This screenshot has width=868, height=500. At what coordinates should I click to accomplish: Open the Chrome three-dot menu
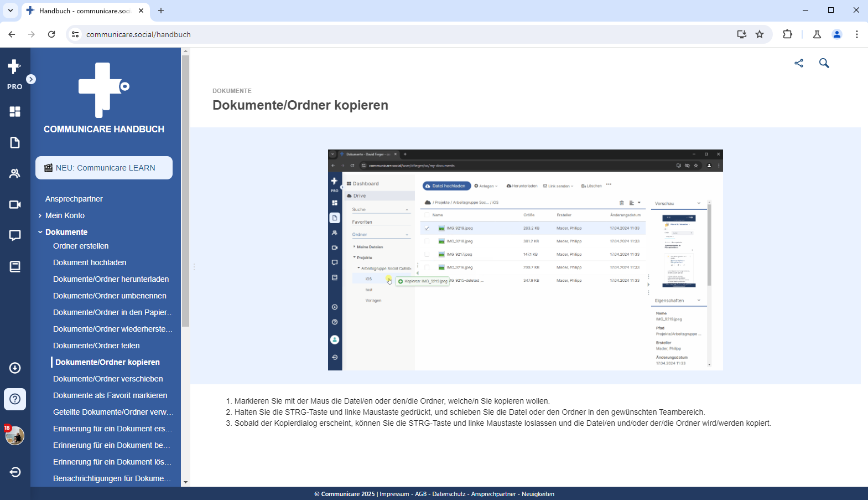(857, 34)
